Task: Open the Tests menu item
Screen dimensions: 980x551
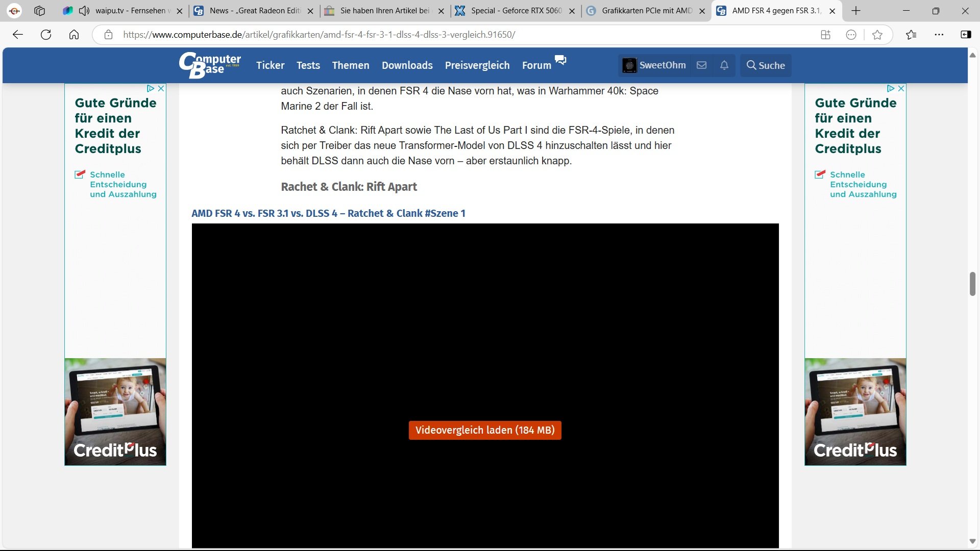Action: point(308,65)
